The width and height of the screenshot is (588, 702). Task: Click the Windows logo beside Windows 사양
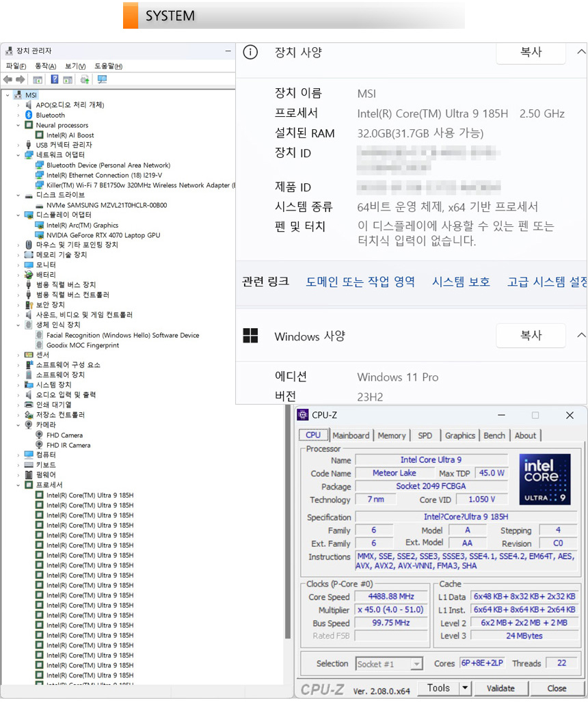[250, 336]
